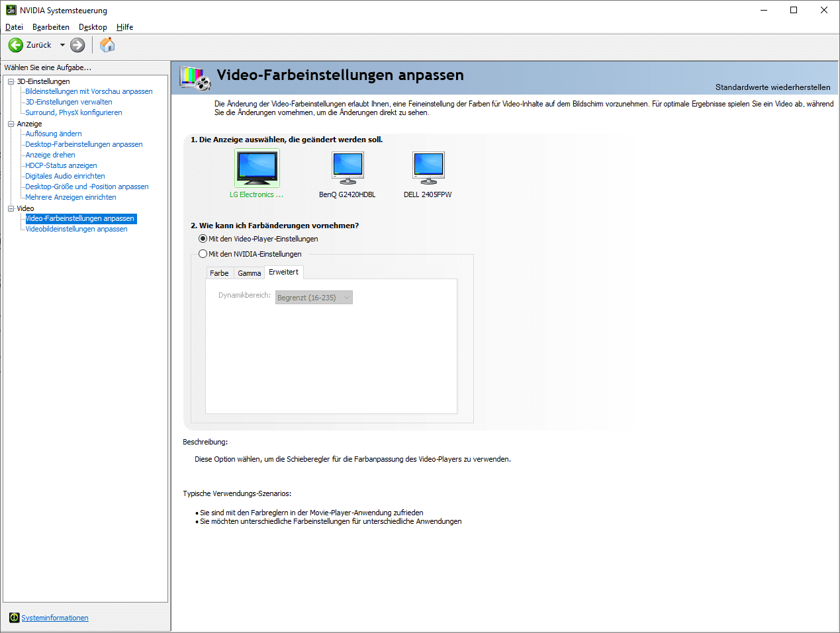Click the Dynamikbereich label
840x633 pixels.
coord(244,295)
